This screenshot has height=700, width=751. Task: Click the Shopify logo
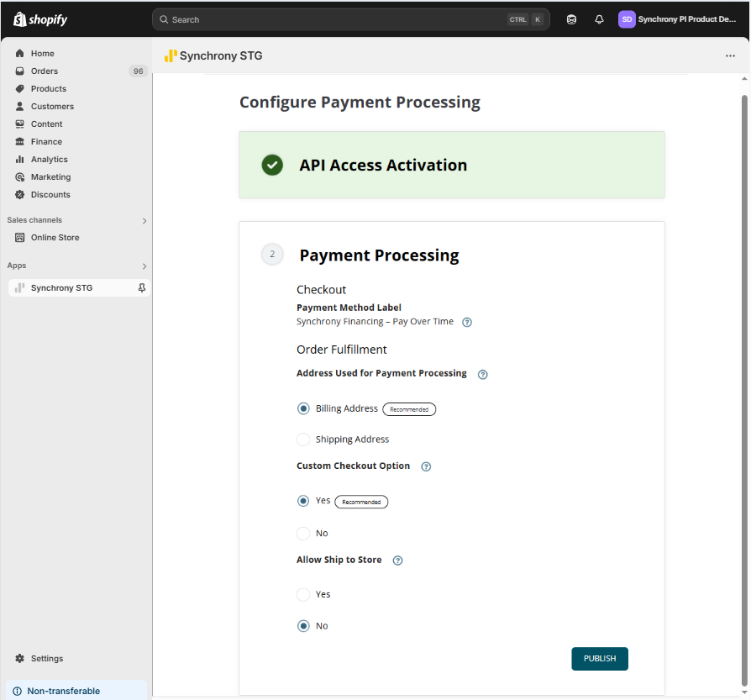point(40,19)
